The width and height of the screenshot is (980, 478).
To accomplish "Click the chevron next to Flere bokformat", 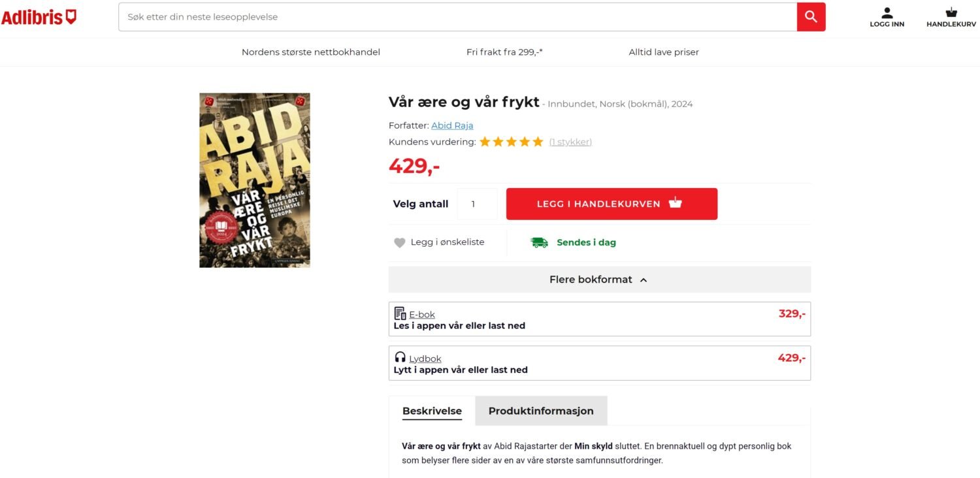I will (x=644, y=280).
